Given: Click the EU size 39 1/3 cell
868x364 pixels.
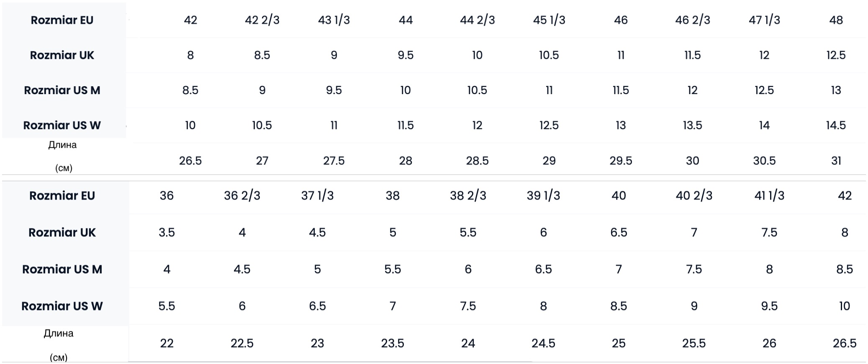Looking at the screenshot, I should pyautogui.click(x=543, y=195).
